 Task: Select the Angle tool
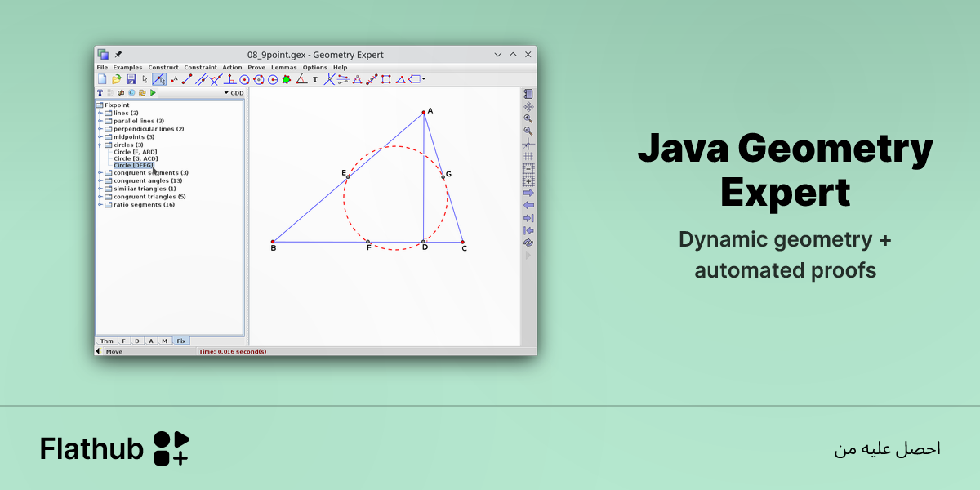pos(301,79)
